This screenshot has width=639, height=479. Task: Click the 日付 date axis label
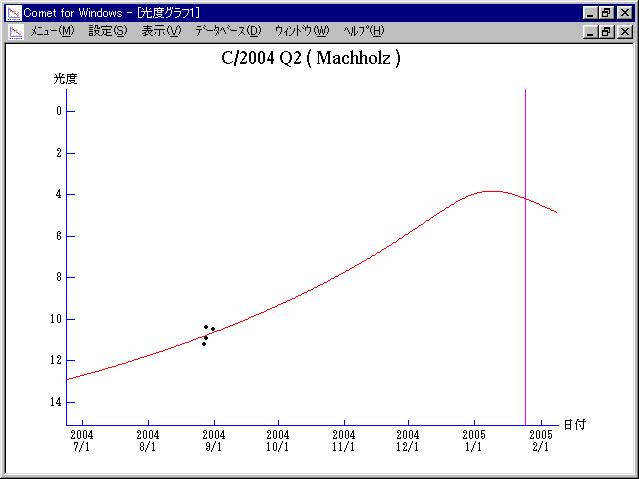(x=574, y=425)
